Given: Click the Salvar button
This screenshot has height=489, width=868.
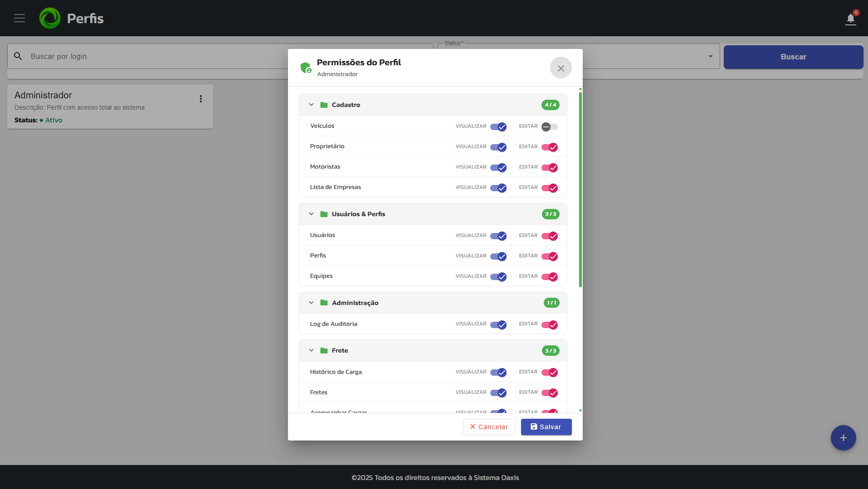Looking at the screenshot, I should (x=546, y=427).
